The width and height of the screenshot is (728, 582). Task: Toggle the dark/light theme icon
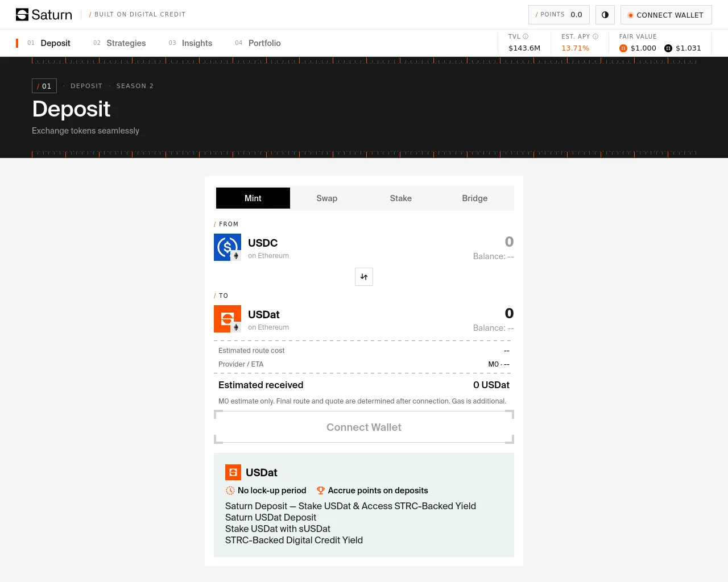pos(605,15)
